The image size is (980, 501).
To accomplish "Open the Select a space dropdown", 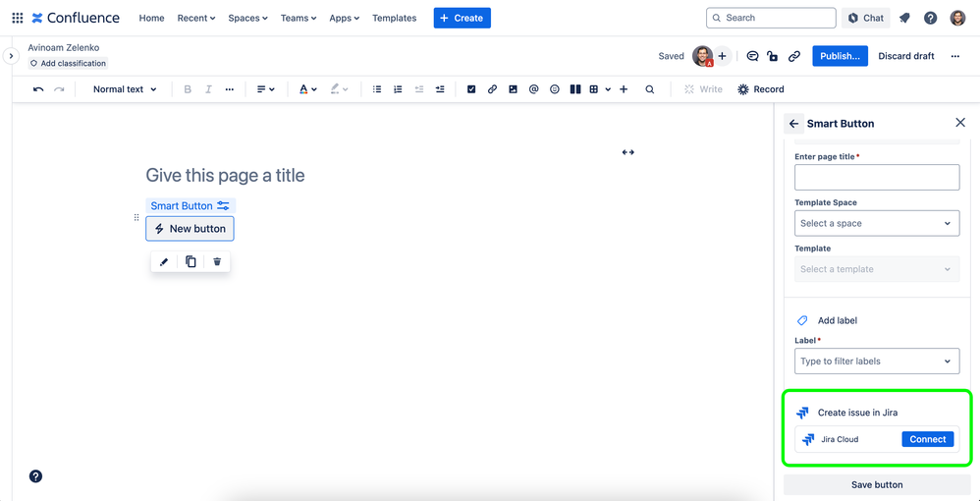I will [x=877, y=223].
